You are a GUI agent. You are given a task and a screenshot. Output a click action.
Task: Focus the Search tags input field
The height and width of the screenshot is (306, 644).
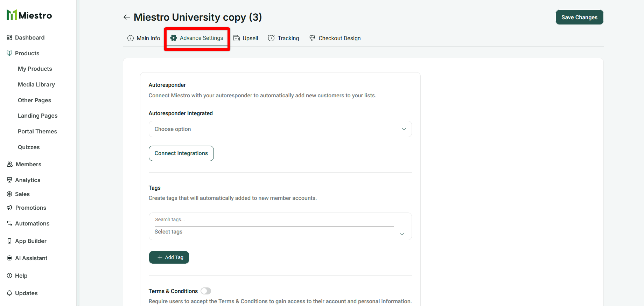pyautogui.click(x=274, y=220)
